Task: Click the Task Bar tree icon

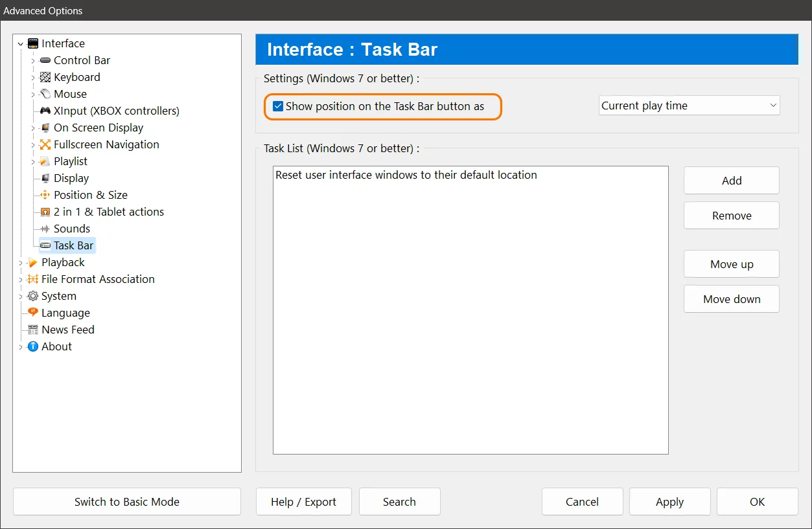Action: [x=45, y=245]
